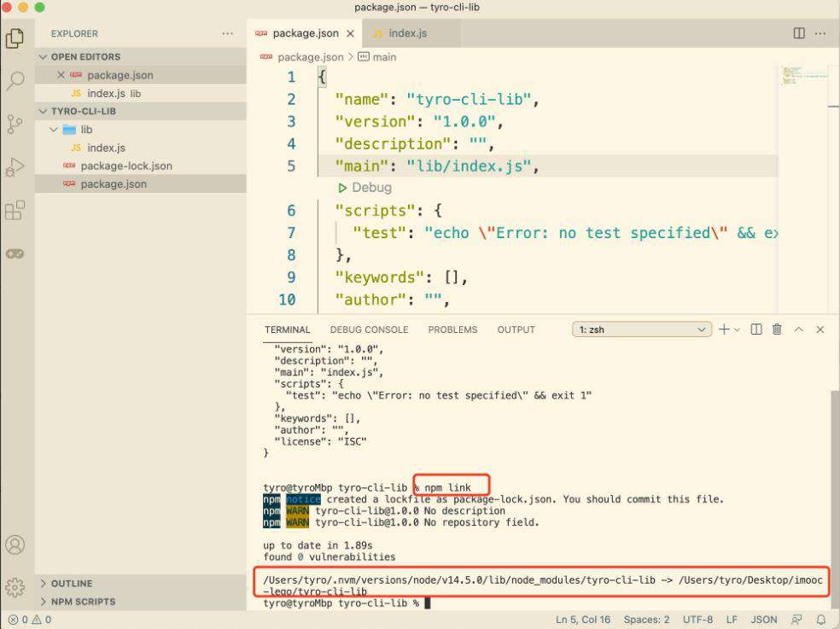Collapse the lib folder chevron
840x629 pixels.
tap(54, 130)
